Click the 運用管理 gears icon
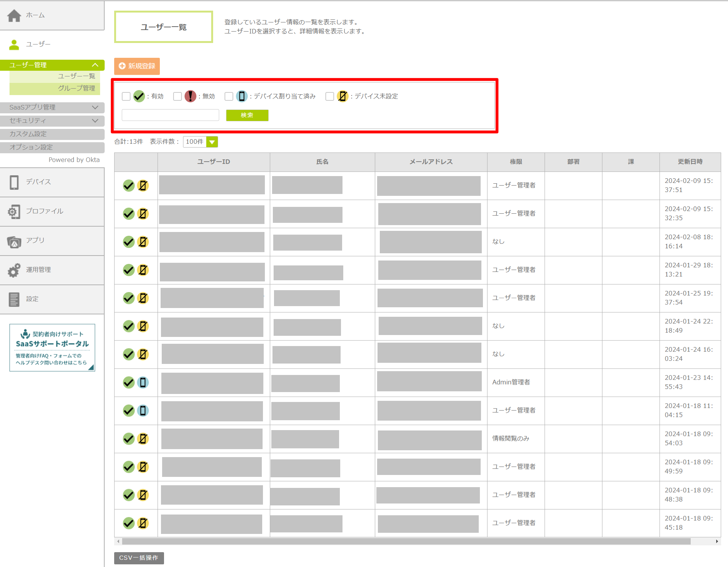The image size is (728, 567). [x=14, y=270]
